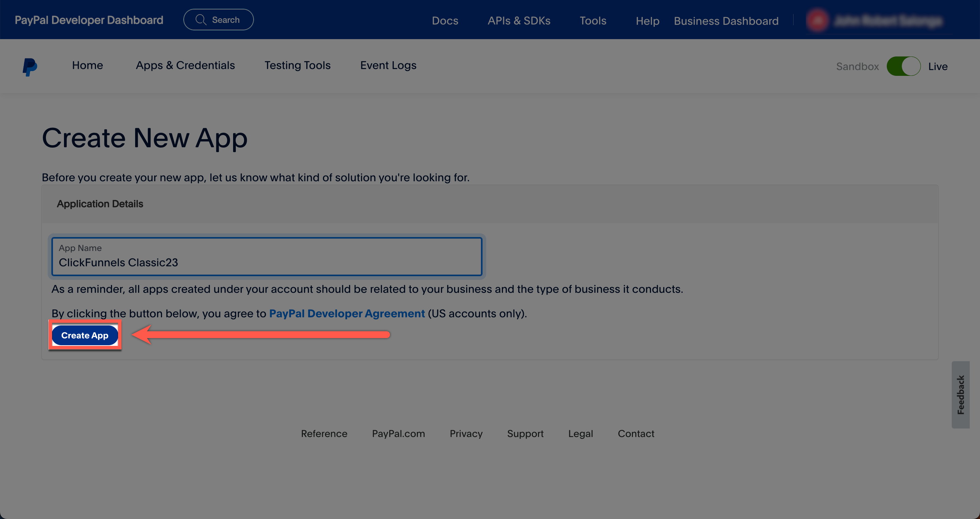Open the Legal footer link
Screen dimensions: 980x519
click(581, 433)
